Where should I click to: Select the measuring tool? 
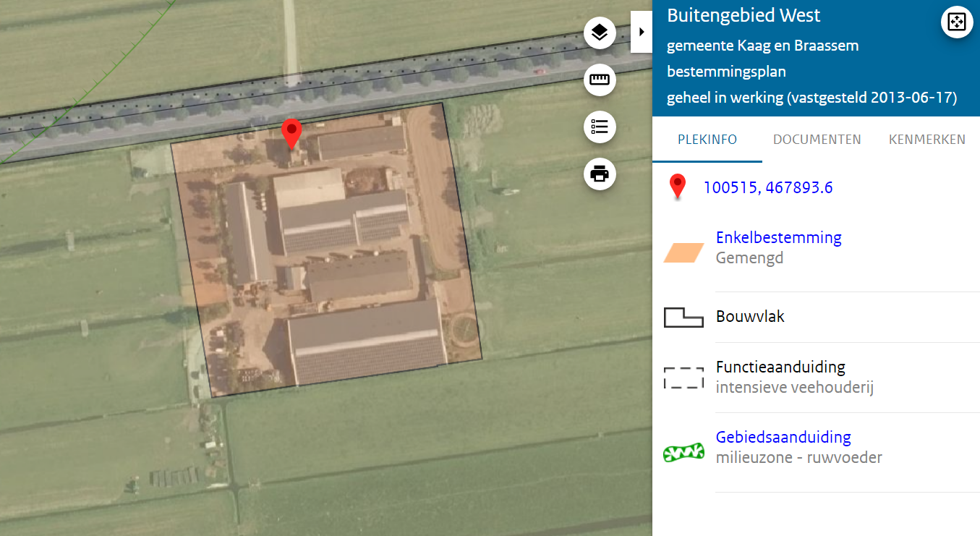tap(600, 80)
